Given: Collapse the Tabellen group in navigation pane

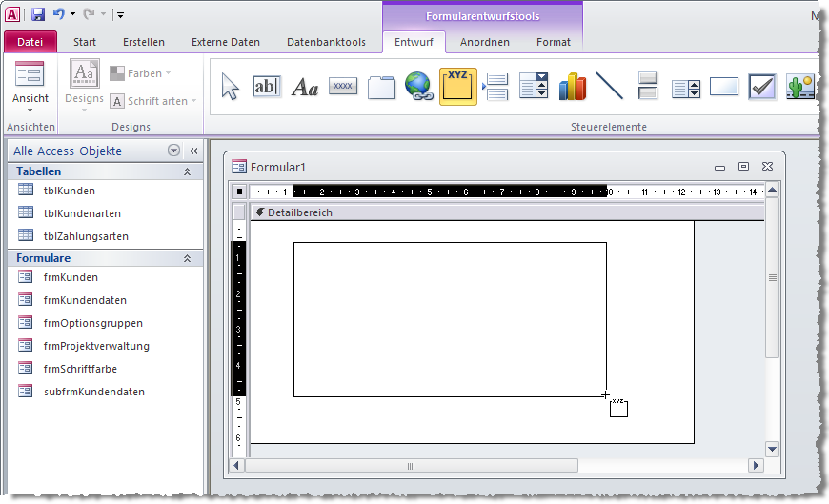Looking at the screenshot, I should pyautogui.click(x=187, y=171).
